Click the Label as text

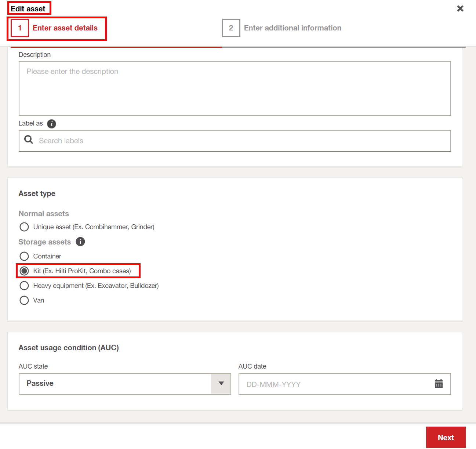click(x=31, y=123)
